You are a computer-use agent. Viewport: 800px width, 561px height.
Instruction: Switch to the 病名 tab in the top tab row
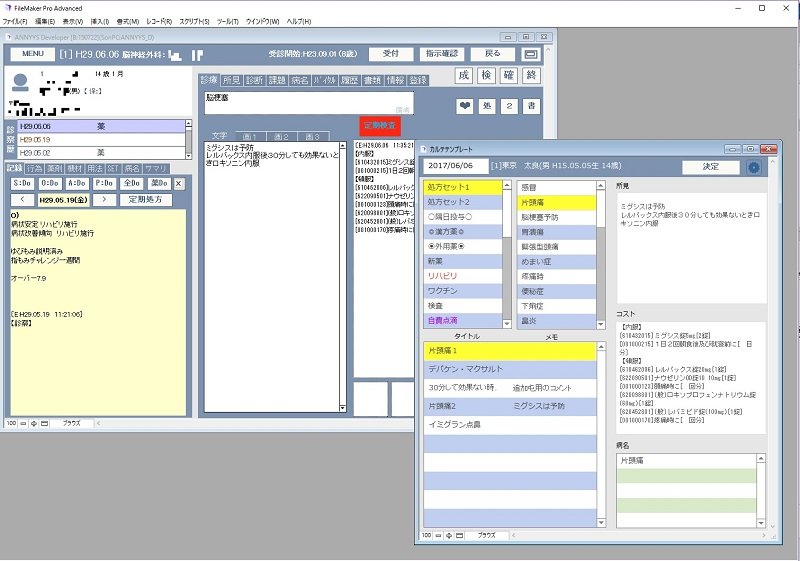pos(299,80)
